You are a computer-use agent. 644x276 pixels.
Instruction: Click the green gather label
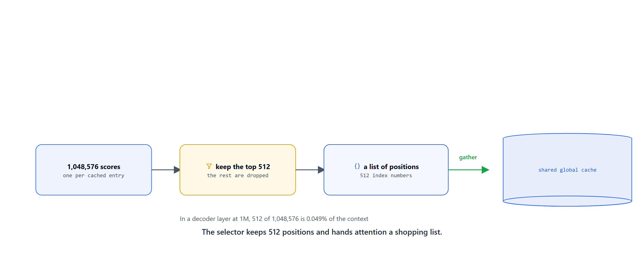click(468, 157)
